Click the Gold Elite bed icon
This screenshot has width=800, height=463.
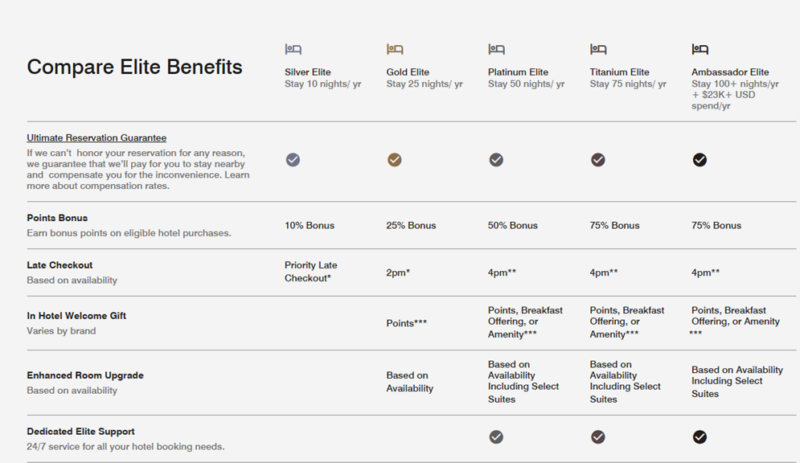click(x=394, y=50)
